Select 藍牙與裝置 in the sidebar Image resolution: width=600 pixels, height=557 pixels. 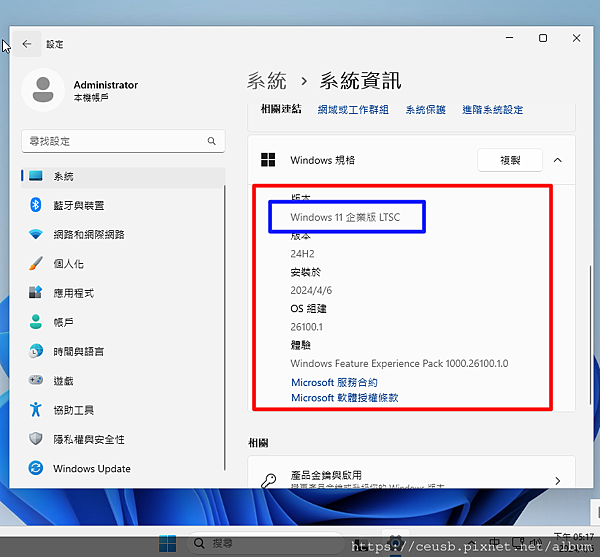[123, 205]
